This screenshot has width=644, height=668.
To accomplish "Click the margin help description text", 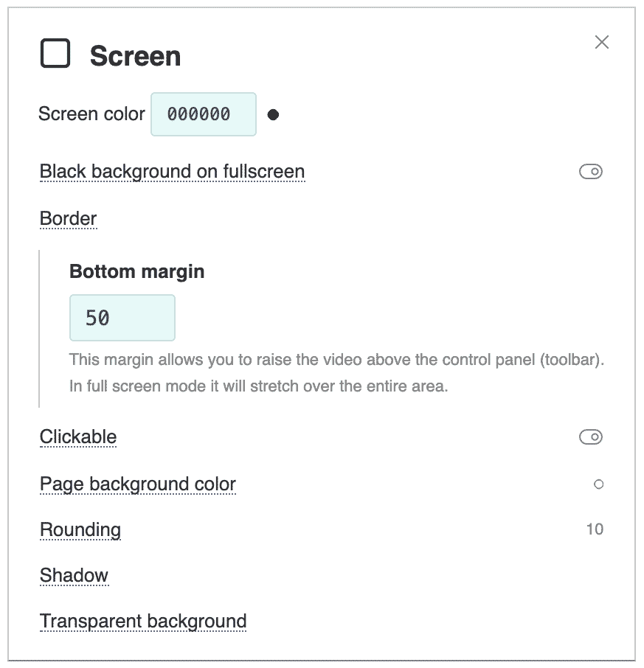I will coord(336,373).
